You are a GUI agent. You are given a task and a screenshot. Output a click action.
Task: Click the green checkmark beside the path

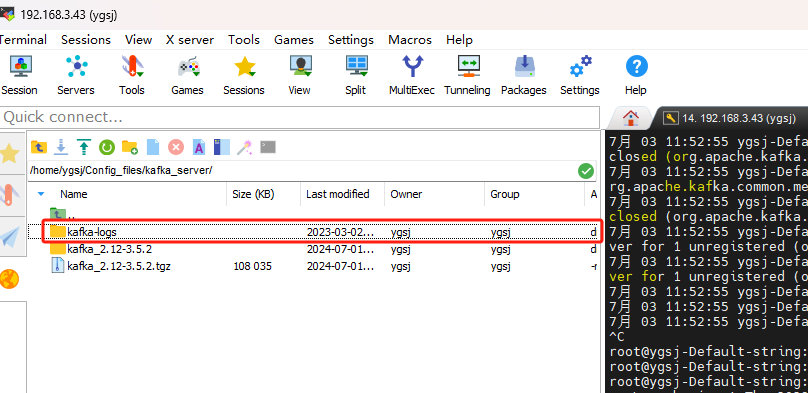point(585,170)
